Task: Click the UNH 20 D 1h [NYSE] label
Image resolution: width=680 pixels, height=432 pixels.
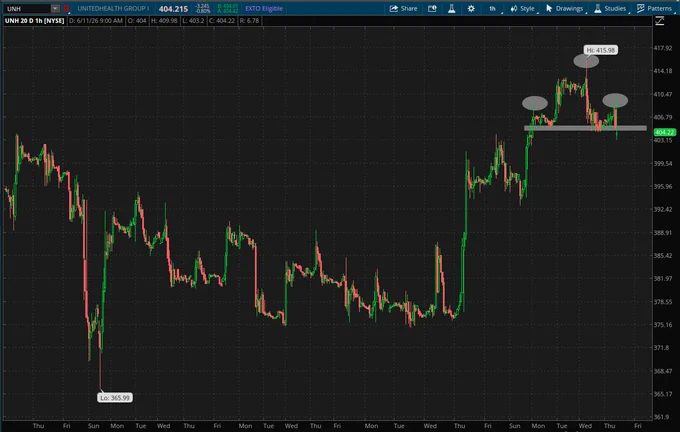Action: pyautogui.click(x=34, y=20)
